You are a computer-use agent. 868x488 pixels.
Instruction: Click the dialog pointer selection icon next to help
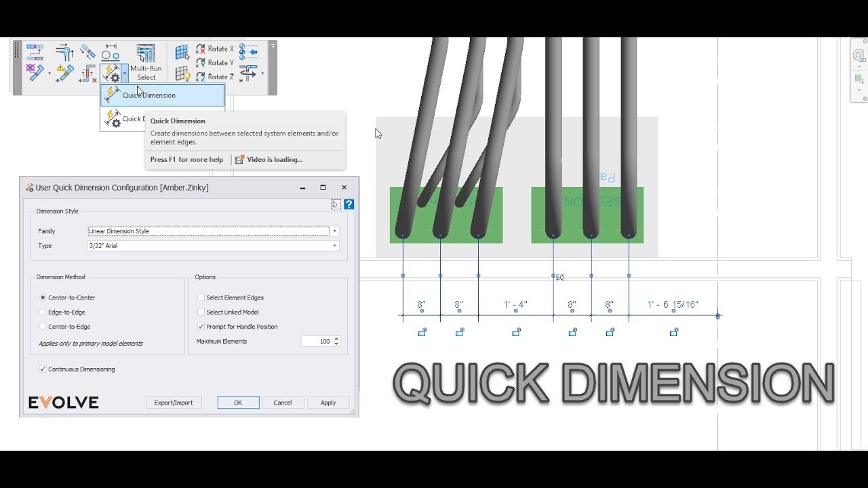point(336,204)
